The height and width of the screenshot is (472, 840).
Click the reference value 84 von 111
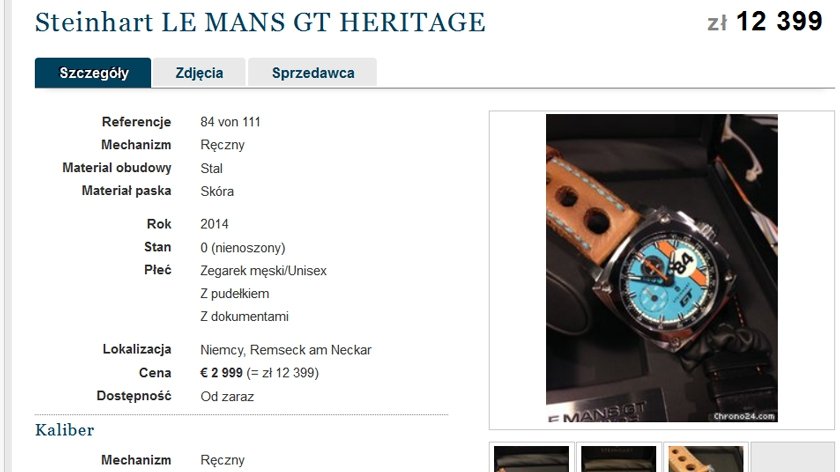tap(230, 122)
